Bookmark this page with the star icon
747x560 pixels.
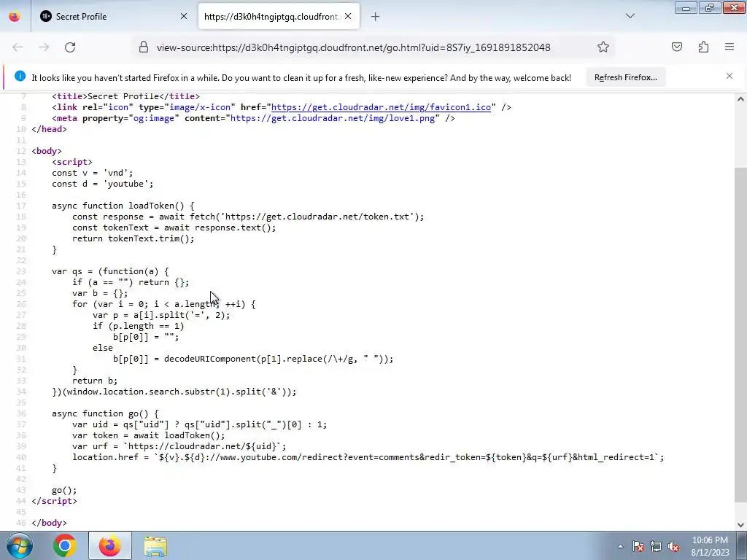(603, 47)
